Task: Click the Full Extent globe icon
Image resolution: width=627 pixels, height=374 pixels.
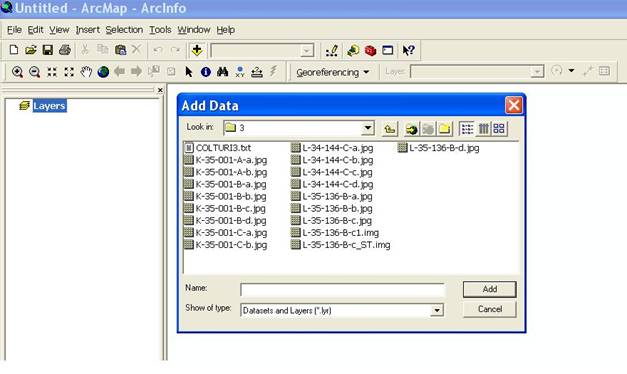Action: click(103, 72)
